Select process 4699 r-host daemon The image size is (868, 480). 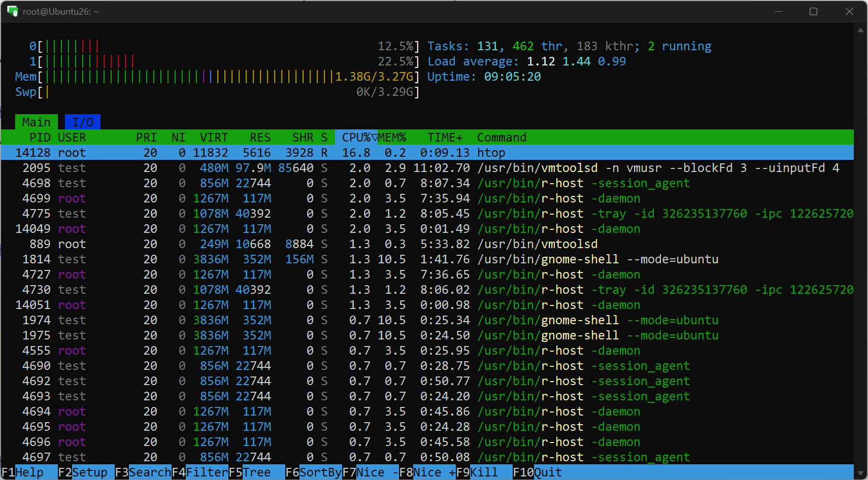(427, 198)
